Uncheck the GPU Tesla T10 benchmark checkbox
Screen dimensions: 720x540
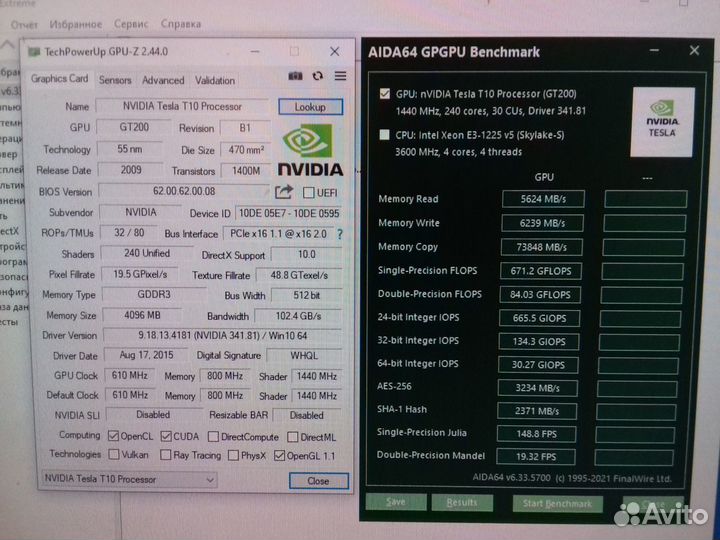point(385,94)
